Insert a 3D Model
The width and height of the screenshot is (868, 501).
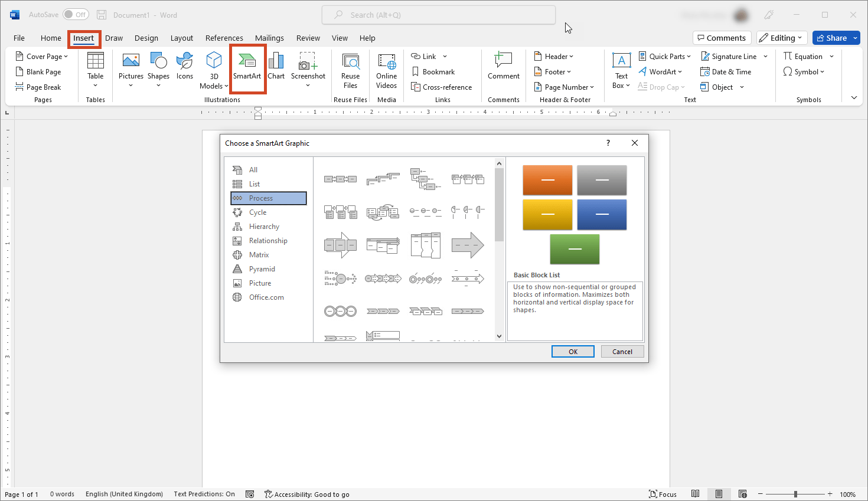[213, 69]
